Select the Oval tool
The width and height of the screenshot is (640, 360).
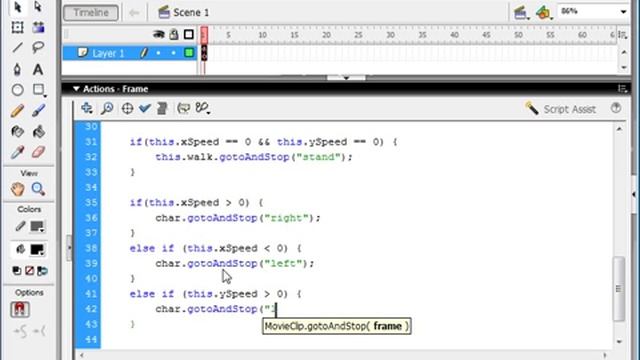pos(17,90)
